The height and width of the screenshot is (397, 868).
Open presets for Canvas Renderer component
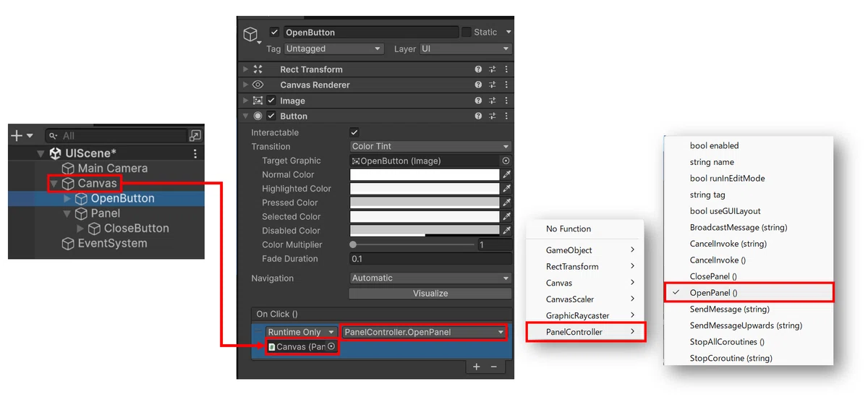click(x=493, y=85)
